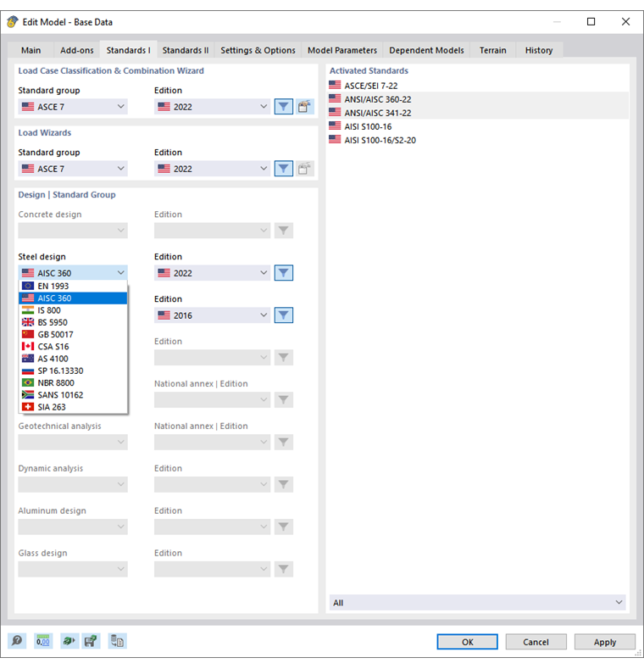Open Load Wizards Standard group dropdown
The image size is (644, 669).
(x=73, y=169)
